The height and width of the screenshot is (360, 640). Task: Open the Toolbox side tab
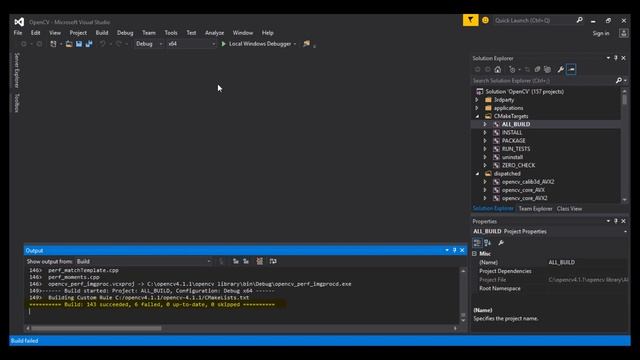pos(17,102)
